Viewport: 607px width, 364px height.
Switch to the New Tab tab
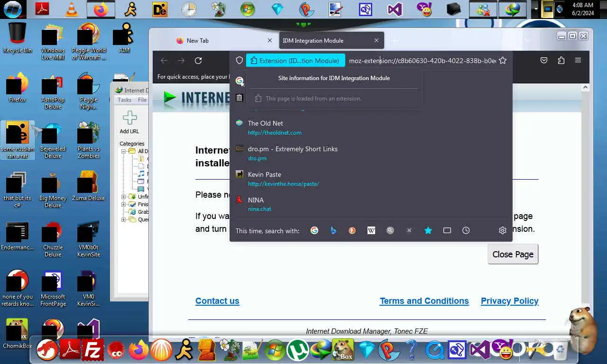click(x=224, y=40)
